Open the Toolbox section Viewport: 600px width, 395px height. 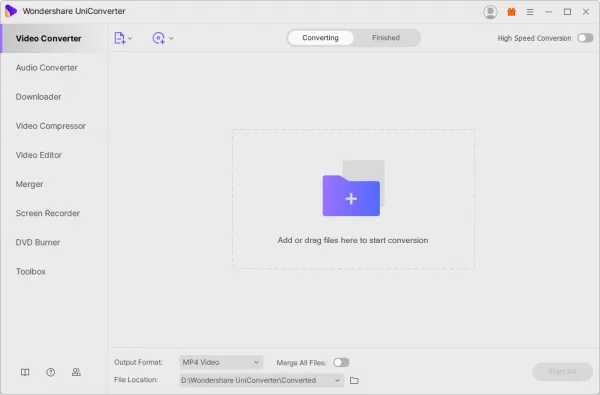click(31, 271)
